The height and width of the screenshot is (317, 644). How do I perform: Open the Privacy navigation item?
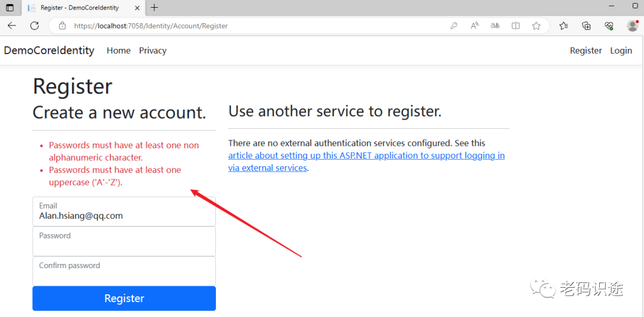(x=153, y=51)
